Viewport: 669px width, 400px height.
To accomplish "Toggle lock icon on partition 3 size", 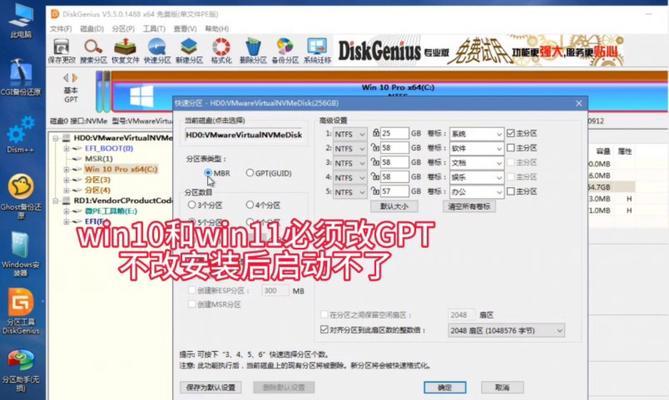I will click(375, 162).
